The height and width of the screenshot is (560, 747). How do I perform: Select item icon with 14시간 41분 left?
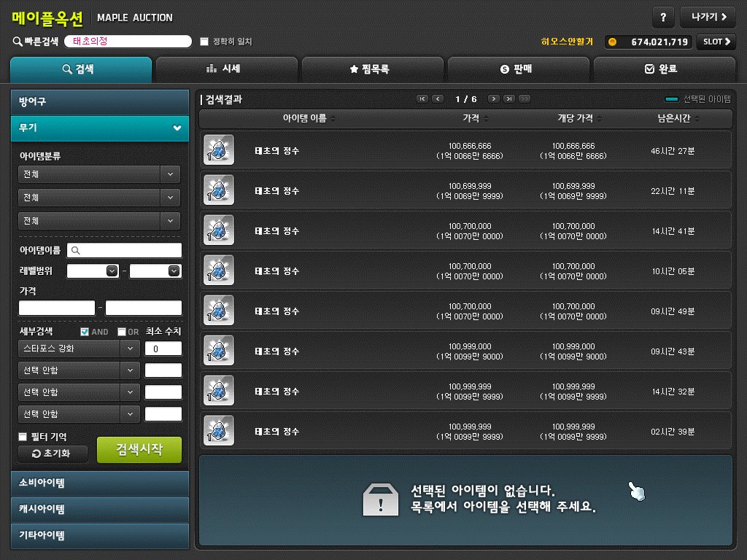pyautogui.click(x=219, y=230)
